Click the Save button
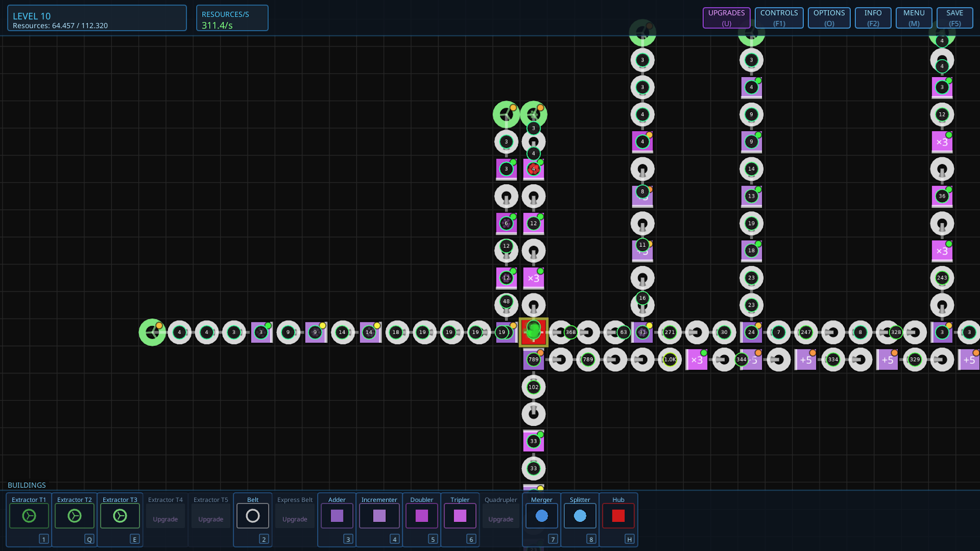Screen dimensions: 980x551 954,18
